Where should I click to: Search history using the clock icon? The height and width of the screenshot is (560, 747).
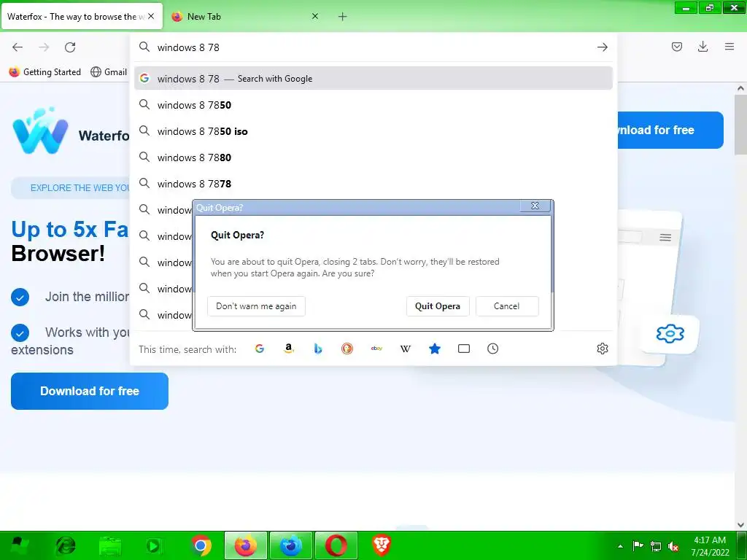click(492, 349)
